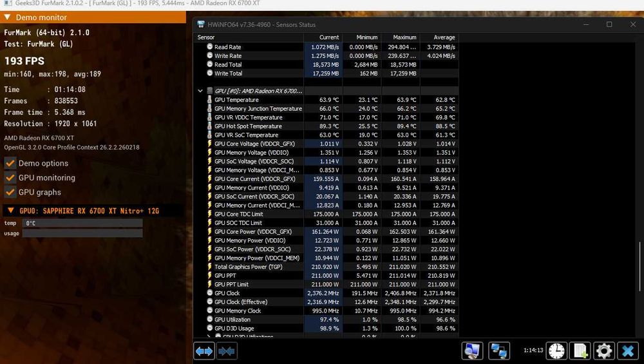This screenshot has height=364, width=644.
Task: Select the Read Total sensor row
Action: [326, 64]
